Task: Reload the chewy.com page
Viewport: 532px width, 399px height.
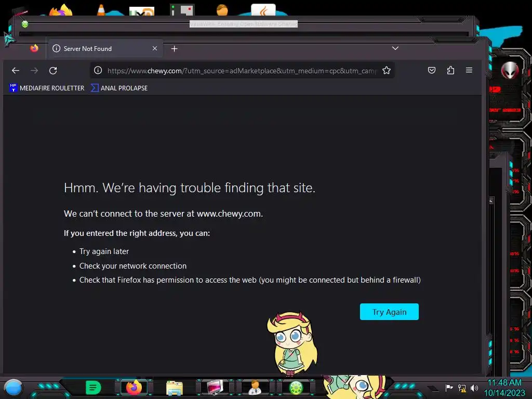Action: coord(53,71)
